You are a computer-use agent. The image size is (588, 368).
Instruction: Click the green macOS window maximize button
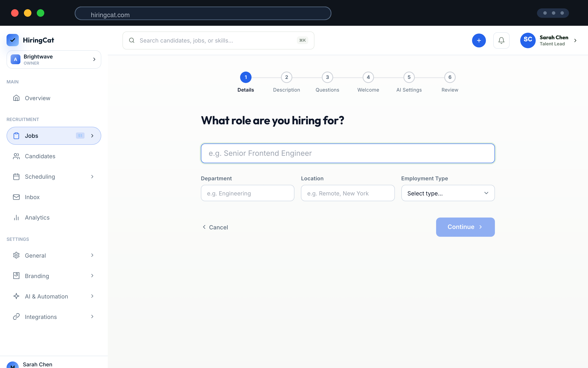point(41,13)
